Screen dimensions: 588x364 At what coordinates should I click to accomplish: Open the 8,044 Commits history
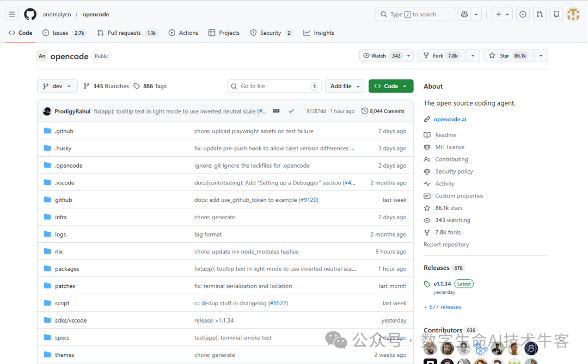383,112
